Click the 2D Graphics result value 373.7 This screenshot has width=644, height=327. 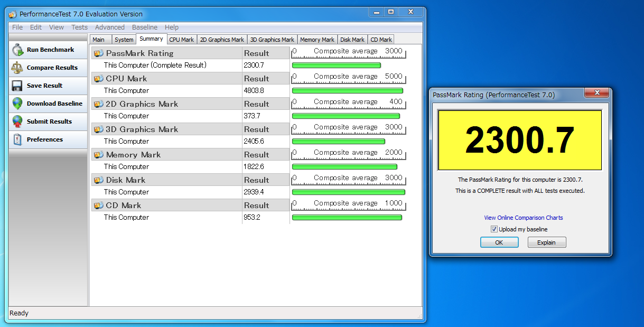tap(252, 116)
